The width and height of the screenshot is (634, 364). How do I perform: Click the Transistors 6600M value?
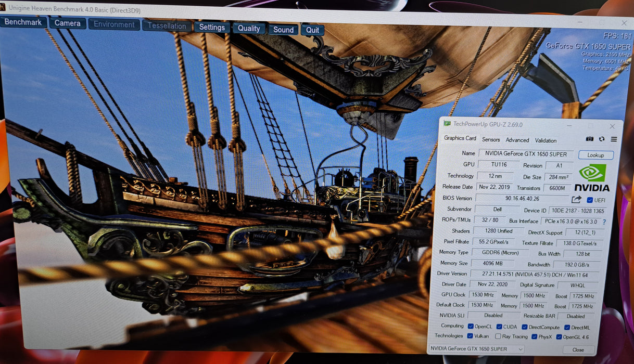[557, 188]
